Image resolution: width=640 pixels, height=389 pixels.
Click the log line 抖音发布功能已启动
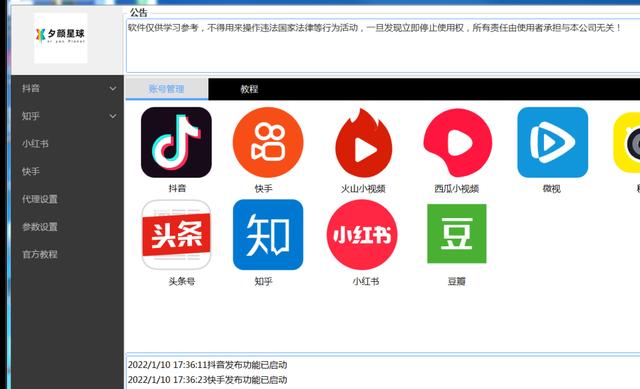click(x=207, y=365)
